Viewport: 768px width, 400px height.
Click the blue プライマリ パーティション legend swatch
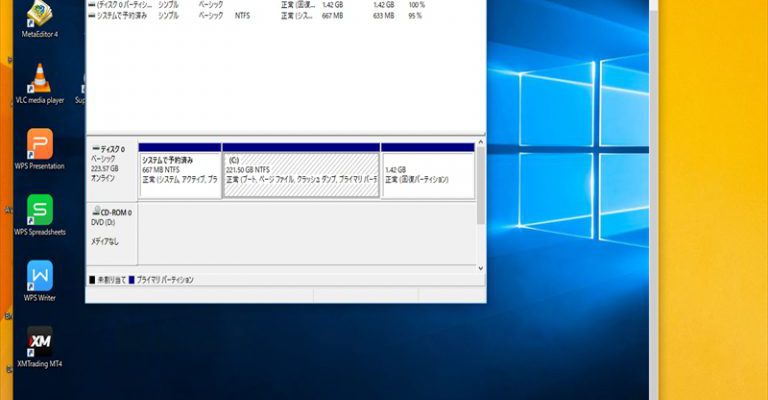[131, 280]
